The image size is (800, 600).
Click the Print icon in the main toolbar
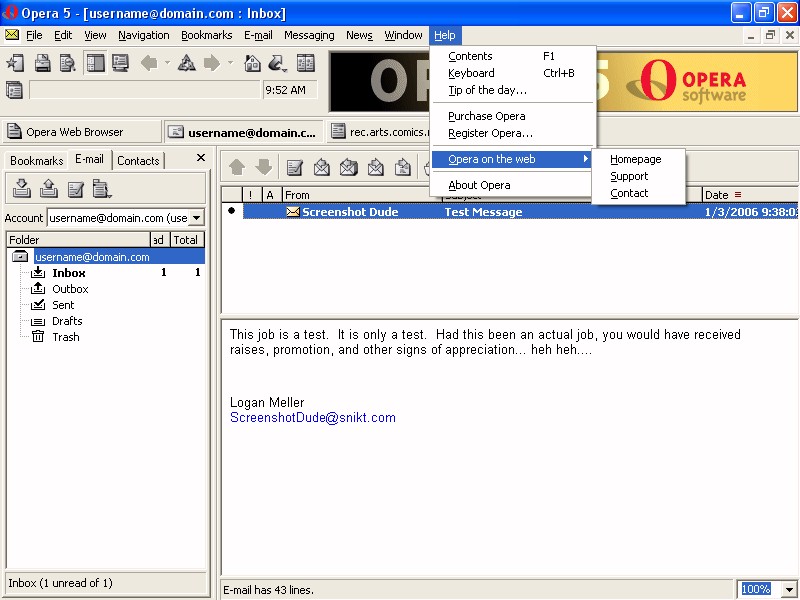pos(42,63)
